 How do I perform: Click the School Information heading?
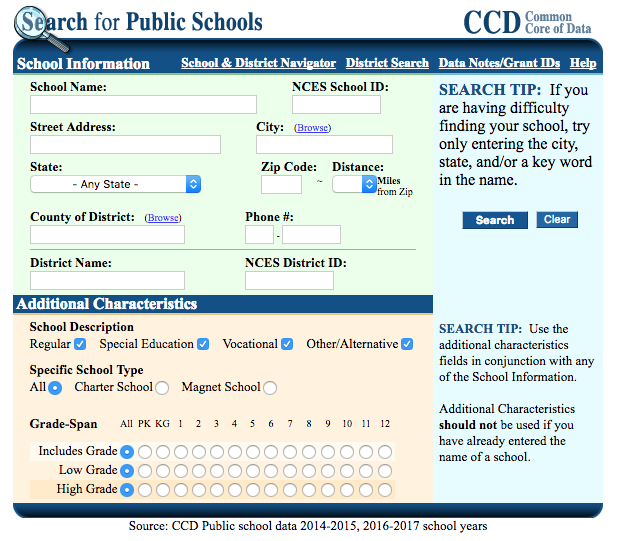(x=83, y=64)
